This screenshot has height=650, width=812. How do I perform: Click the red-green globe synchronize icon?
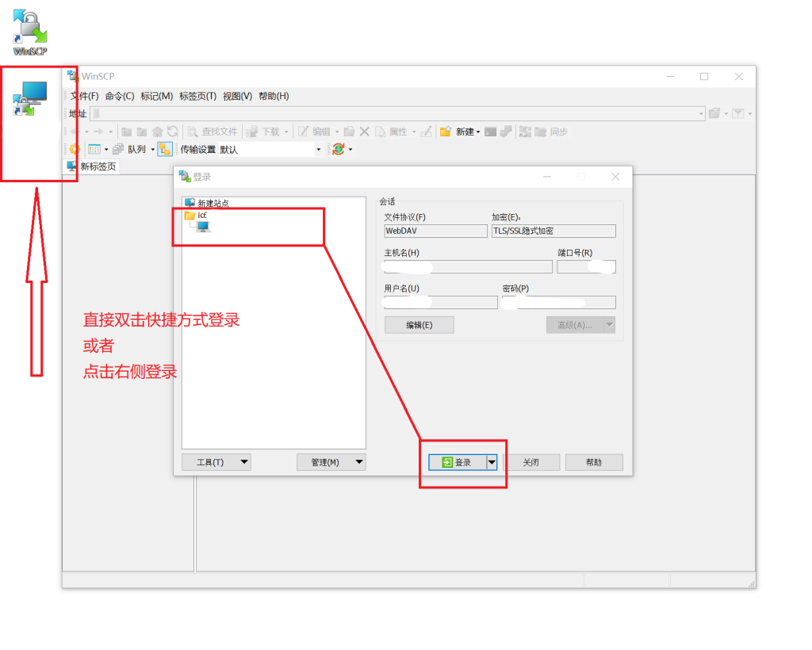point(339,149)
